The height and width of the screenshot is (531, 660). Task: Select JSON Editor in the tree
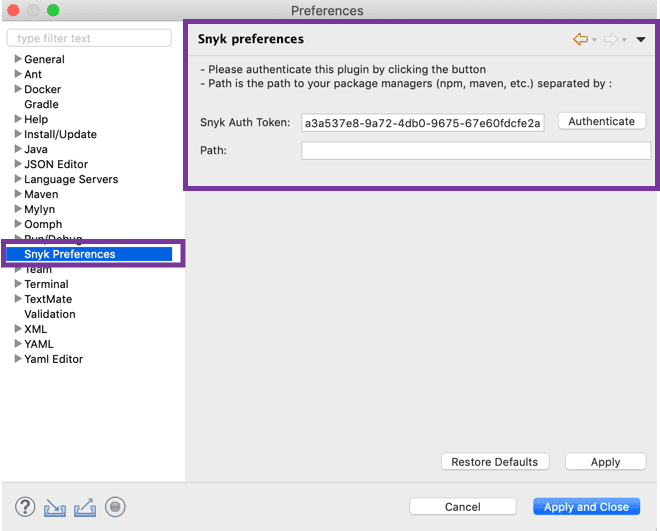click(56, 165)
